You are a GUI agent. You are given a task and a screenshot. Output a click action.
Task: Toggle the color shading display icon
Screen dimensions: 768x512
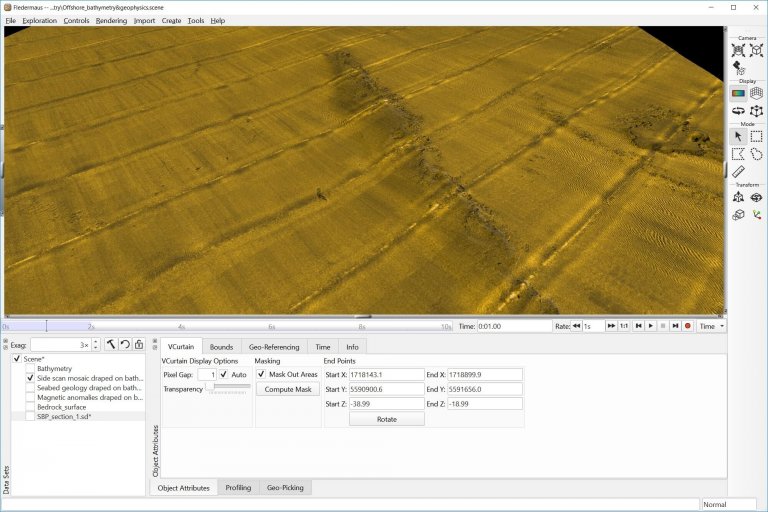pyautogui.click(x=738, y=93)
